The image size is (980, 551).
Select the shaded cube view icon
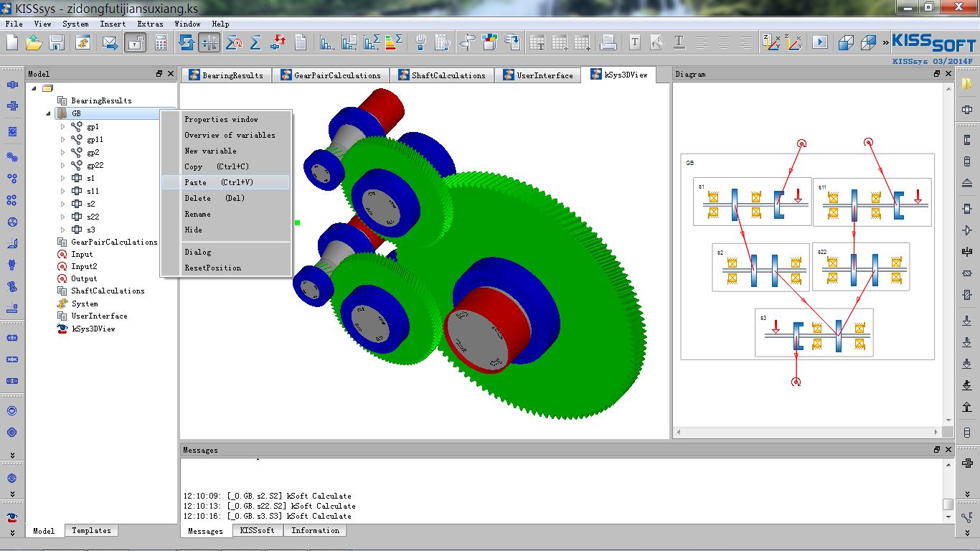click(846, 42)
